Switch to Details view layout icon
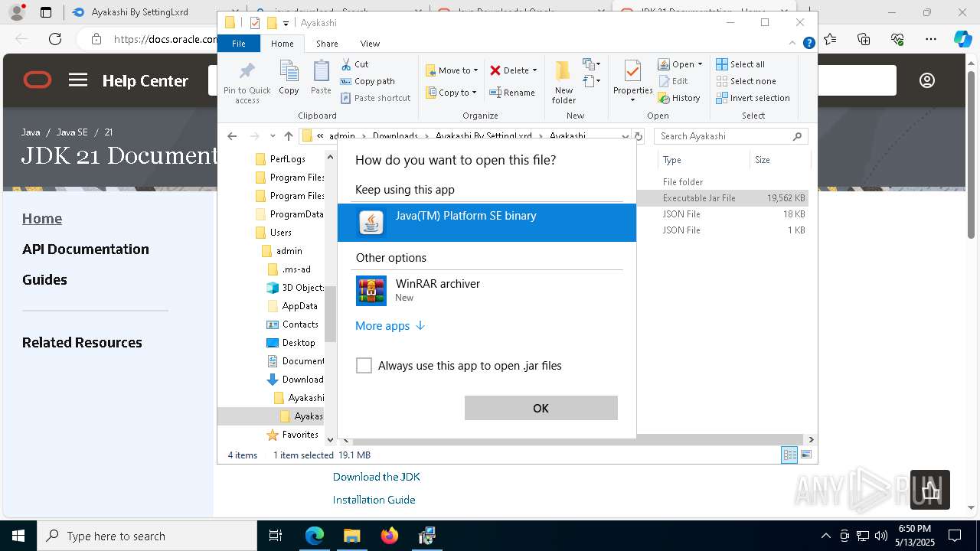 (x=789, y=455)
